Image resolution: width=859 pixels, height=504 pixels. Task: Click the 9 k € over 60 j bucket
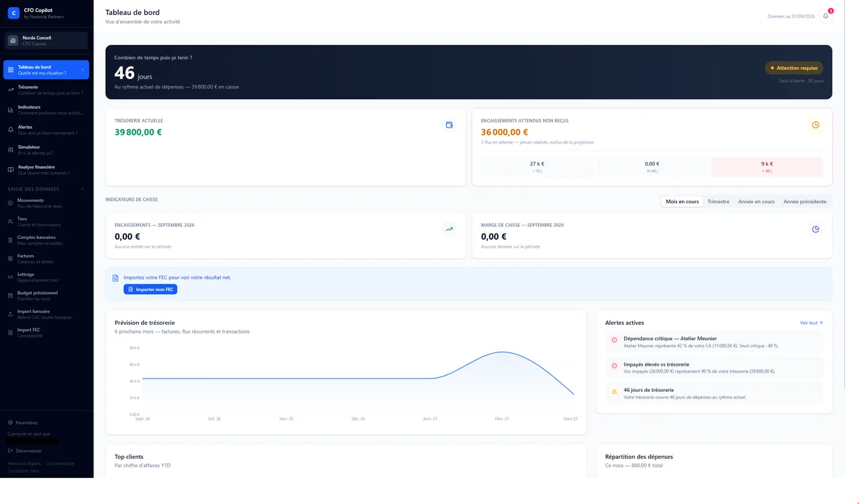[x=766, y=167]
